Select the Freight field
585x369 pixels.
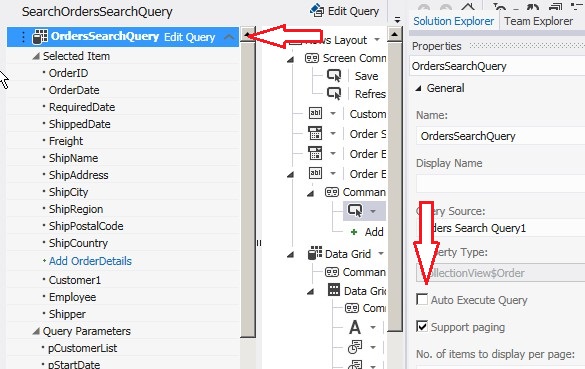click(x=66, y=141)
